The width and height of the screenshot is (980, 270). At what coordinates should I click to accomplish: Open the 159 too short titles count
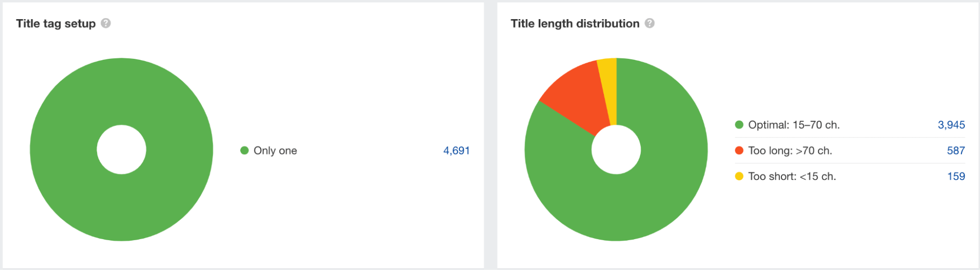coord(956,176)
